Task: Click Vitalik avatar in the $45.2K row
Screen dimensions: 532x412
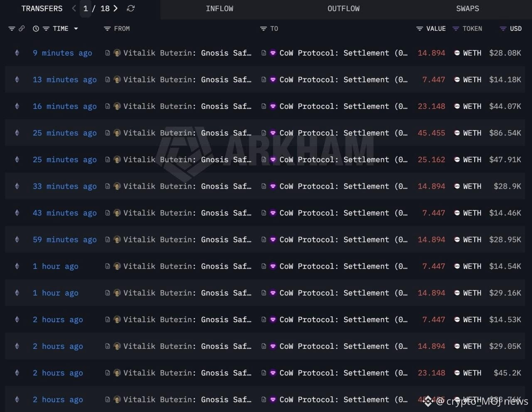Action: pos(117,373)
